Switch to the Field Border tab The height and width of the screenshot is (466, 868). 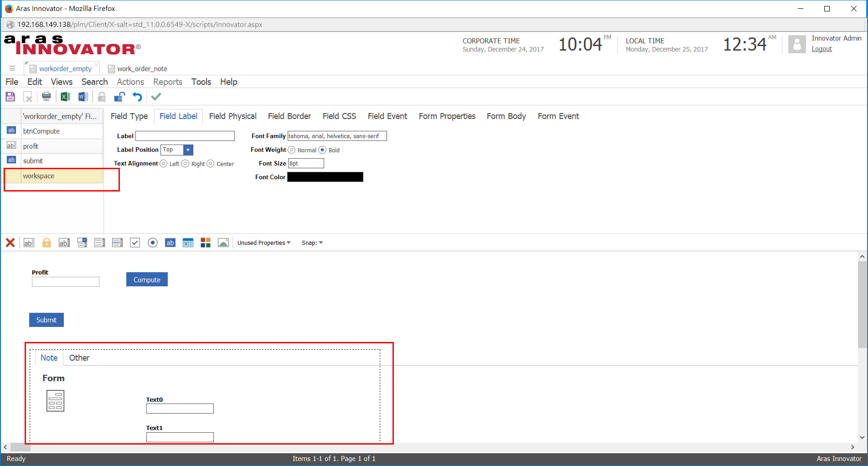(x=289, y=116)
